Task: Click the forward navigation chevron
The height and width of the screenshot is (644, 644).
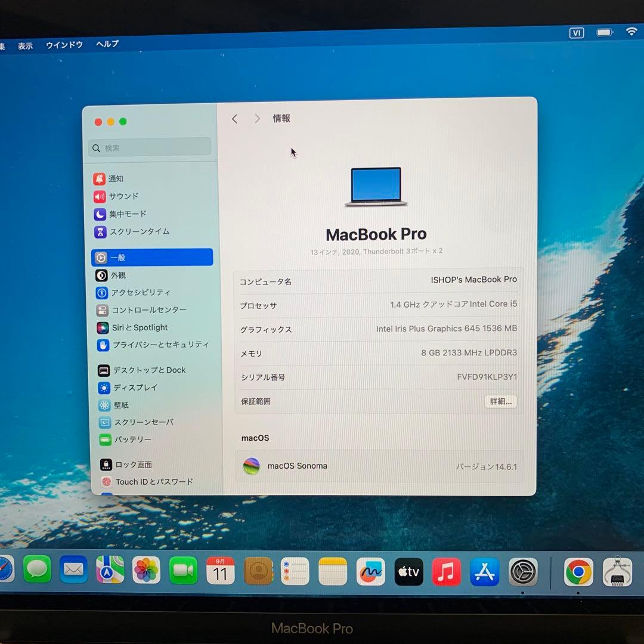Action: [x=256, y=118]
